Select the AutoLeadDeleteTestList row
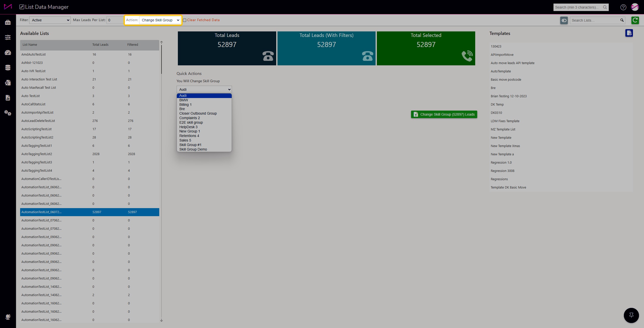The image size is (644, 328). pyautogui.click(x=90, y=121)
